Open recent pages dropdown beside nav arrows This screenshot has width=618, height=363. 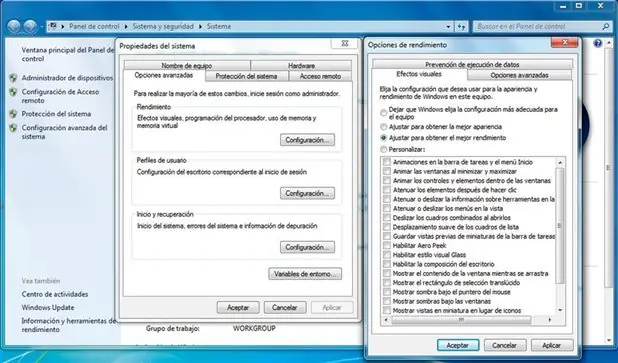(x=42, y=27)
